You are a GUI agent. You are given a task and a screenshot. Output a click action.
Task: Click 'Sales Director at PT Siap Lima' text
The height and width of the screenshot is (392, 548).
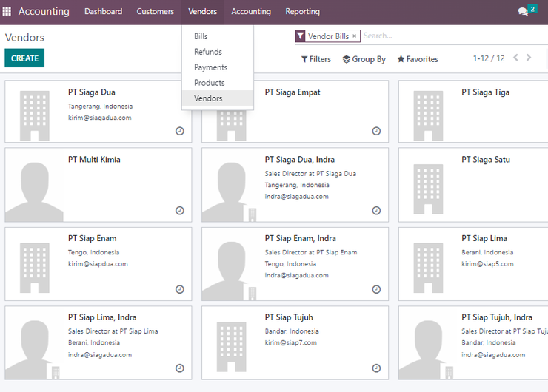[x=113, y=331]
